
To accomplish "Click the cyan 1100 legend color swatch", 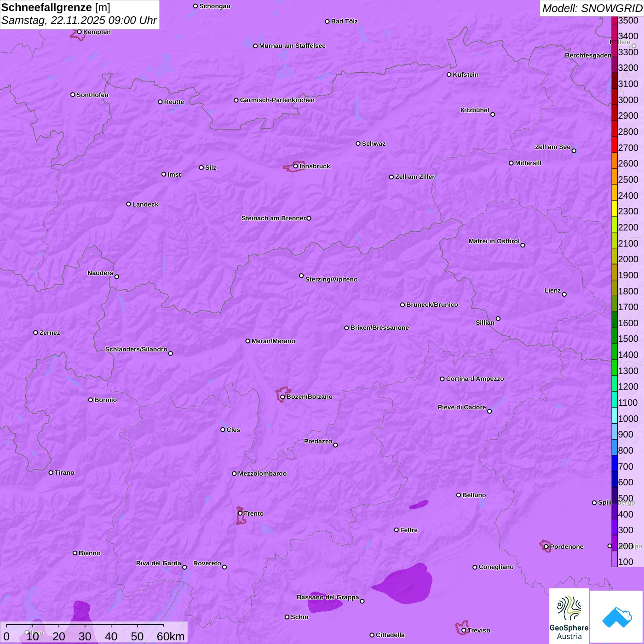I will (x=615, y=400).
